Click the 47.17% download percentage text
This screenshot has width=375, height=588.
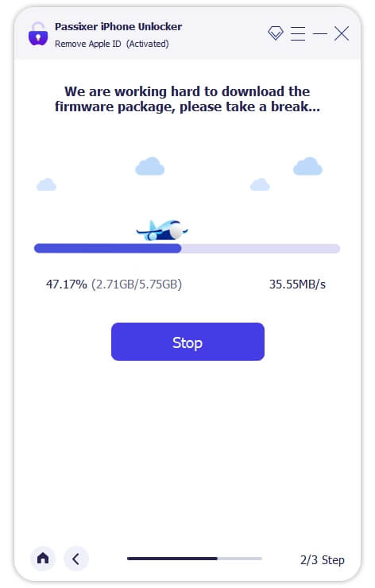coord(67,284)
